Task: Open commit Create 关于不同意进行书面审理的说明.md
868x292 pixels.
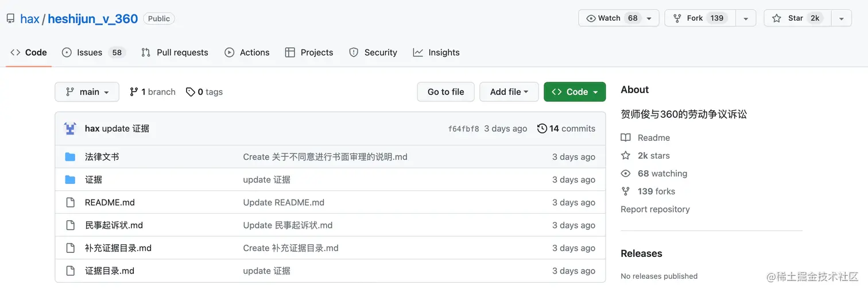Action: 325,157
